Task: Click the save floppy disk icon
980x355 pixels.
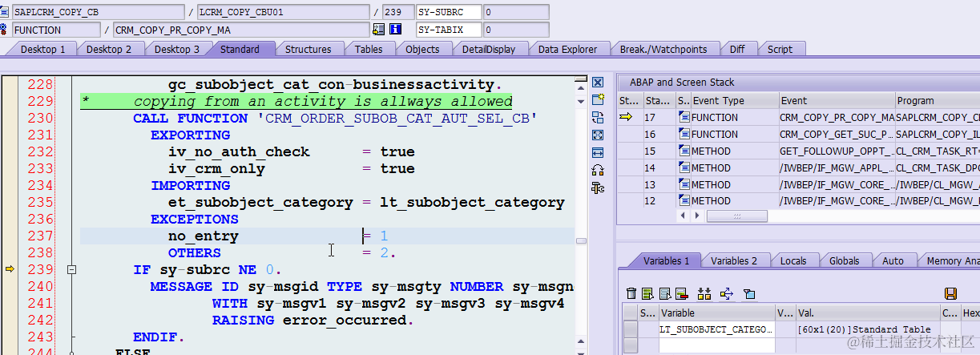Action: (x=951, y=293)
